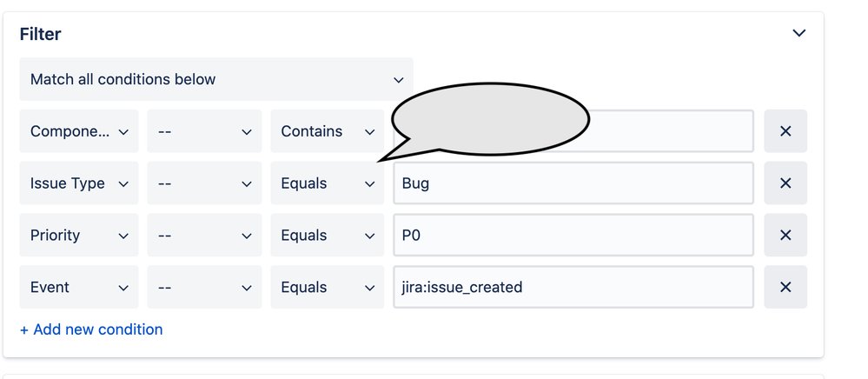
Task: Click the Bug value input field
Action: coord(573,183)
